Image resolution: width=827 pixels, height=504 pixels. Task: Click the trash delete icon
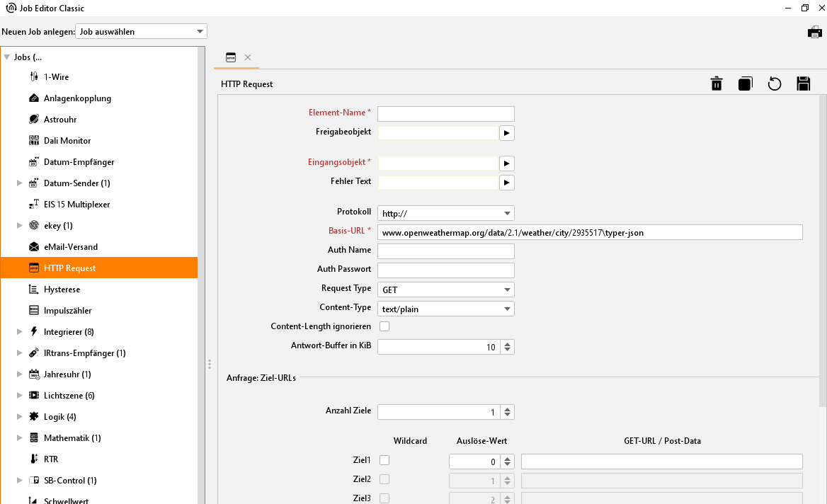[x=717, y=84]
